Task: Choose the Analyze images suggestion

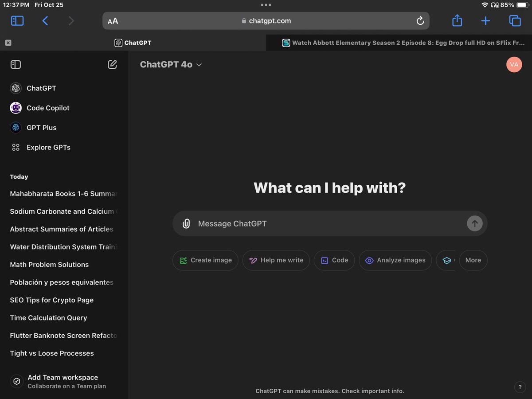Action: pos(395,260)
